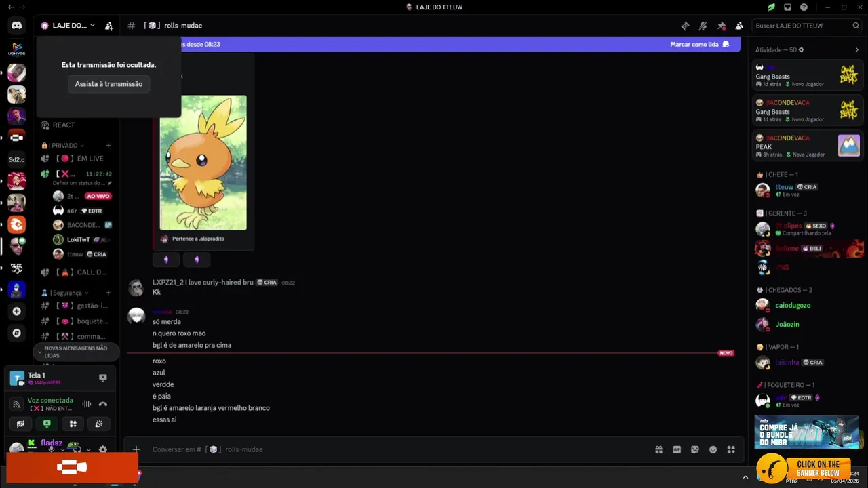
Task: Open Joãozin member in list
Action: pyautogui.click(x=807, y=325)
